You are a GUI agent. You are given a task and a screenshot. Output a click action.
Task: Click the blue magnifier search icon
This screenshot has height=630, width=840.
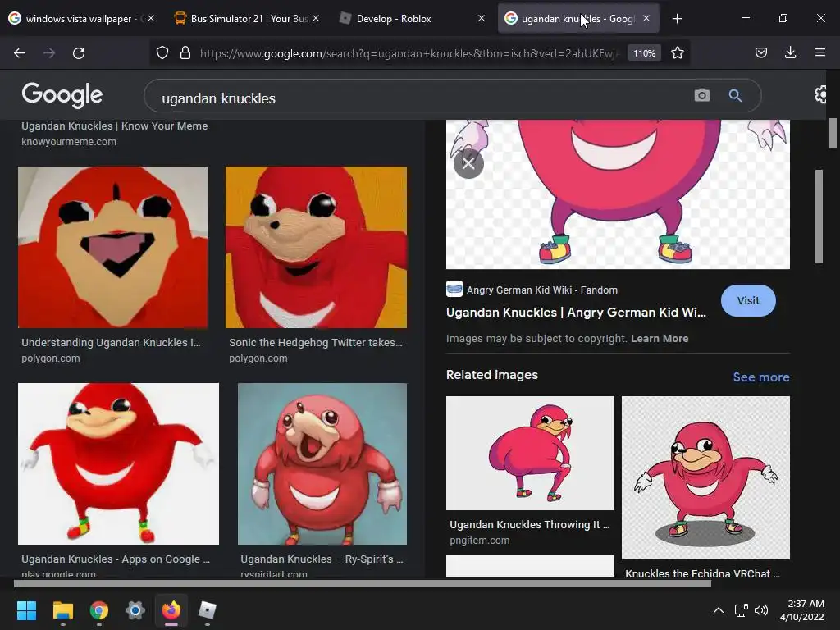tap(735, 95)
